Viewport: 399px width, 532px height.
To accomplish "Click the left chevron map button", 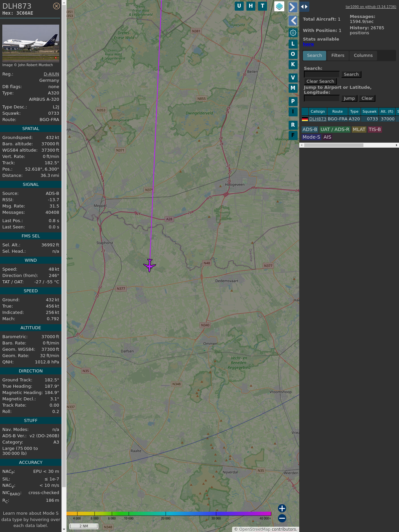I will click(x=293, y=21).
